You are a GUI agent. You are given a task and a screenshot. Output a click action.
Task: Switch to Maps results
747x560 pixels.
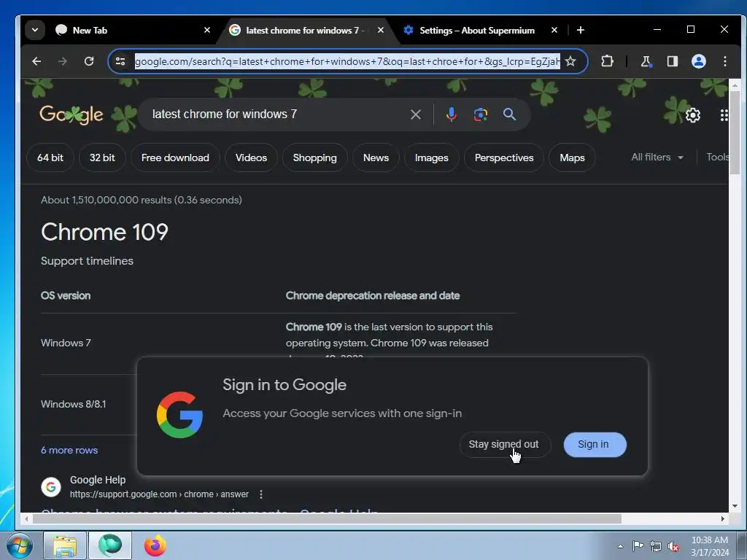[x=572, y=157]
